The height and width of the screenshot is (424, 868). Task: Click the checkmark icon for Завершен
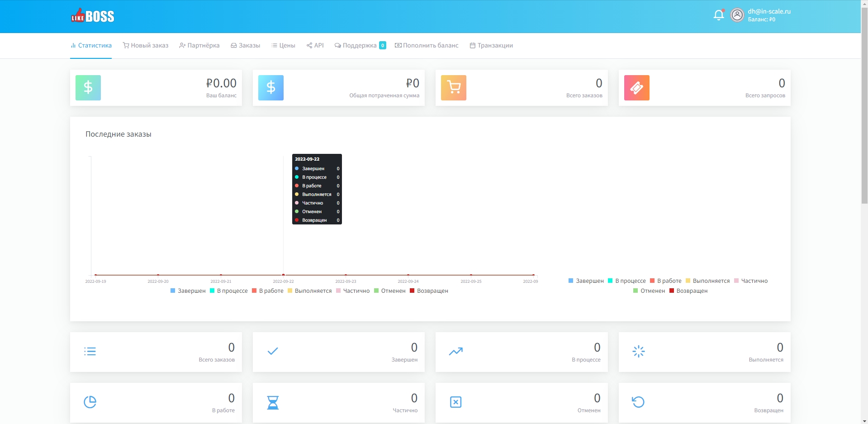point(273,351)
